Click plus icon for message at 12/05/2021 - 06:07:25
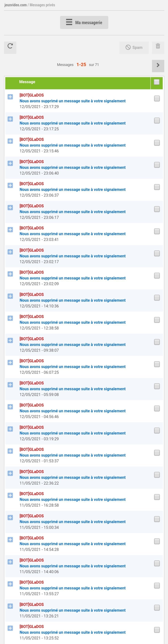 (x=10, y=362)
